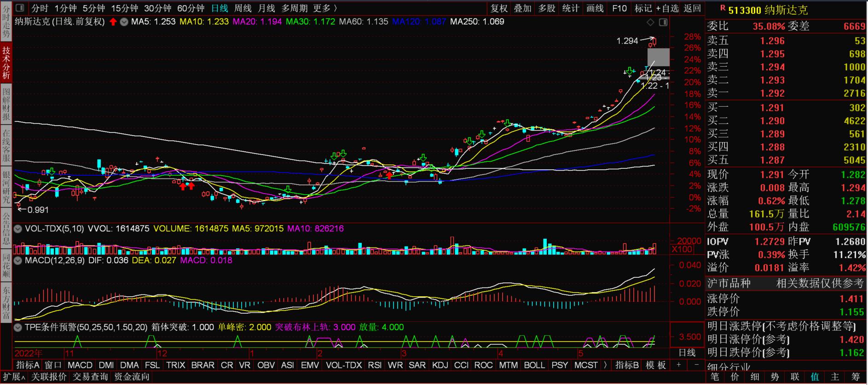Open the MACD indicator dropdown arrow
868x385 pixels.
[18, 260]
